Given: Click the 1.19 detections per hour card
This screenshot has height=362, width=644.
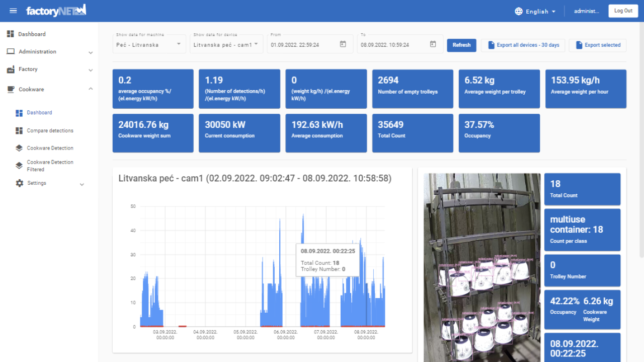Looking at the screenshot, I should click(239, 89).
